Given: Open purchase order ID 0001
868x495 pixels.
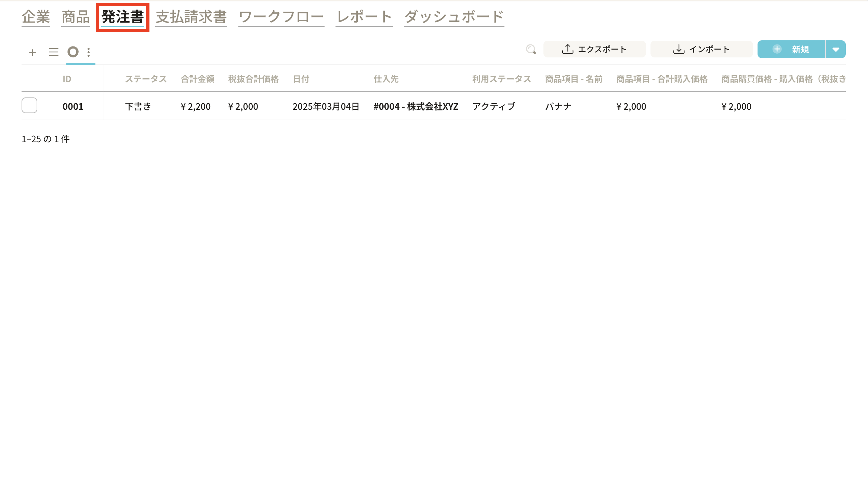Looking at the screenshot, I should pos(73,107).
